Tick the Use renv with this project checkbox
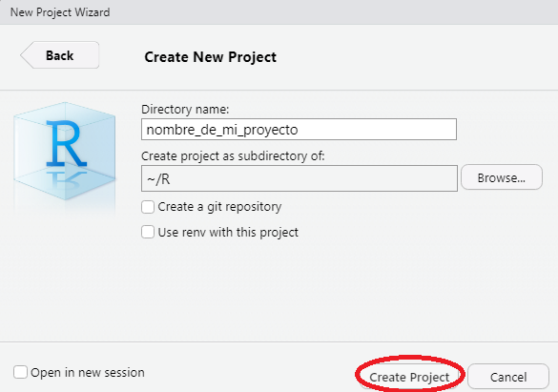558x392 pixels. click(x=148, y=232)
